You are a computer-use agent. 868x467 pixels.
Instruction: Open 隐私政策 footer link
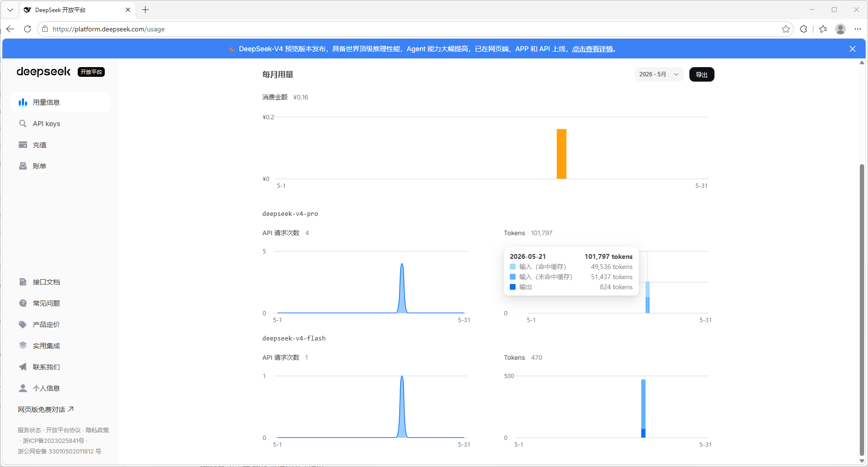click(x=97, y=430)
